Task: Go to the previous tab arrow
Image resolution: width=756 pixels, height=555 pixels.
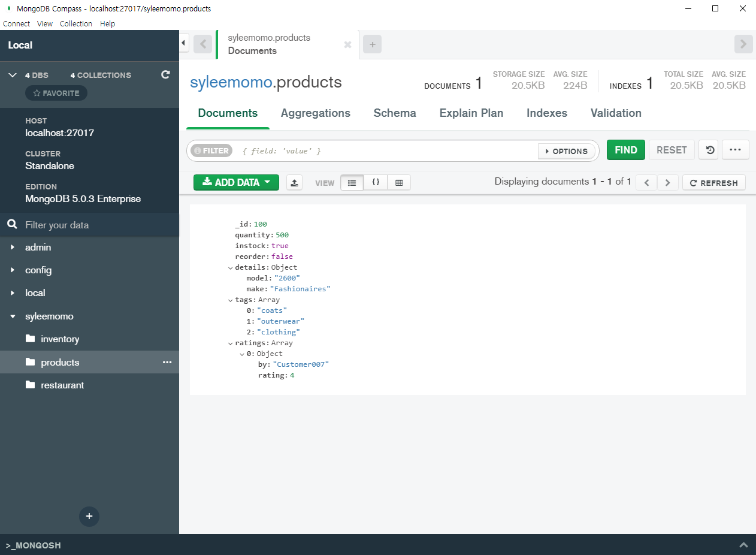Action: pyautogui.click(x=202, y=44)
